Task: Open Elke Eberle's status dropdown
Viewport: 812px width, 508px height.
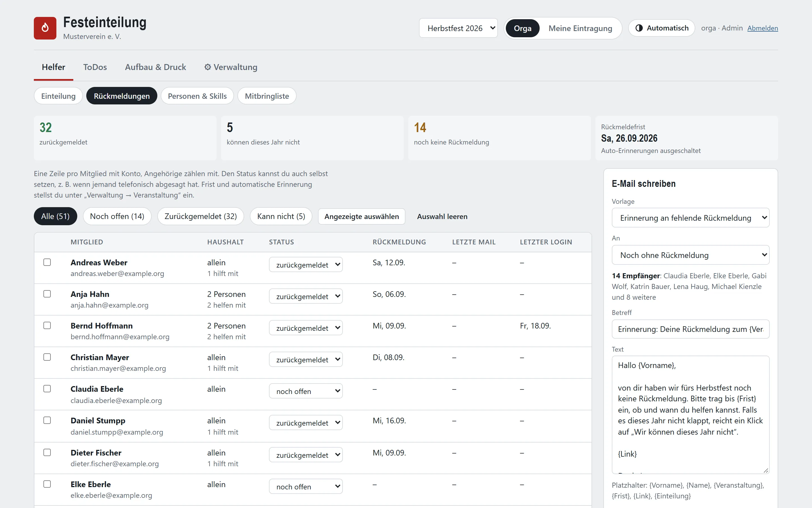Action: [306, 487]
